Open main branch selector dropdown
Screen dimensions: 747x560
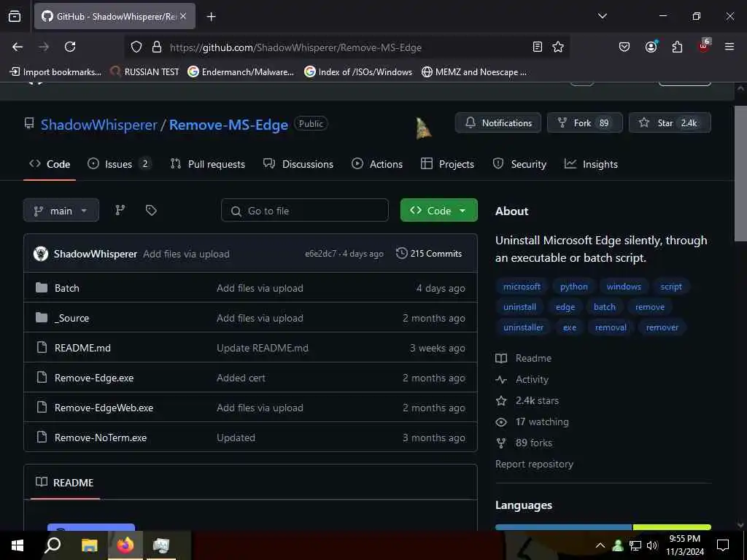point(61,211)
